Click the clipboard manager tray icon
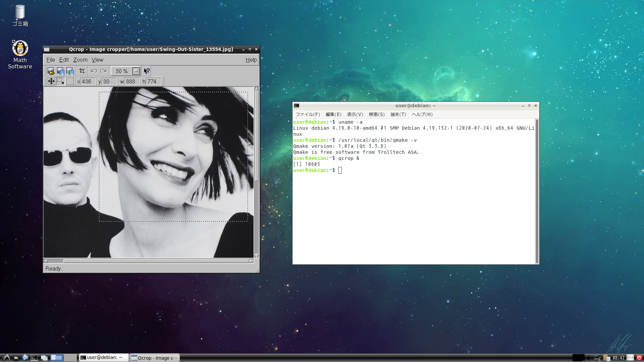644x362 pixels. point(606,358)
